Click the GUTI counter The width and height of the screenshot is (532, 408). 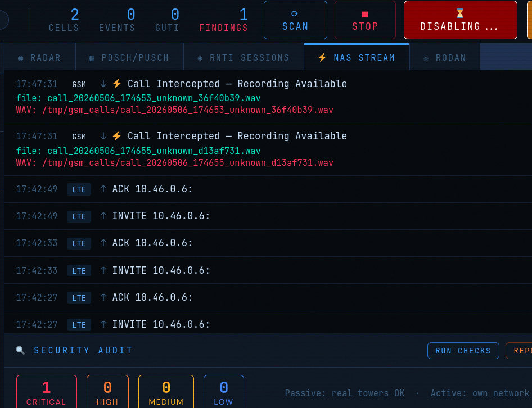coord(167,20)
